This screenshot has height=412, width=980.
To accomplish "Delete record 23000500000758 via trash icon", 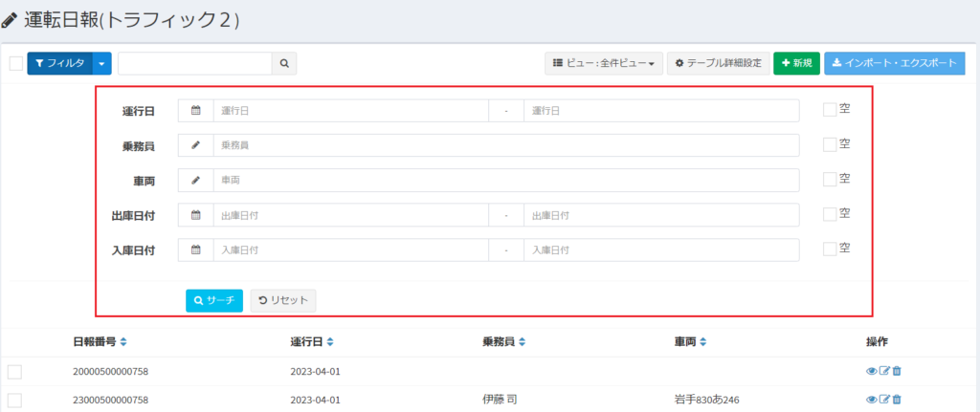I will click(x=896, y=400).
